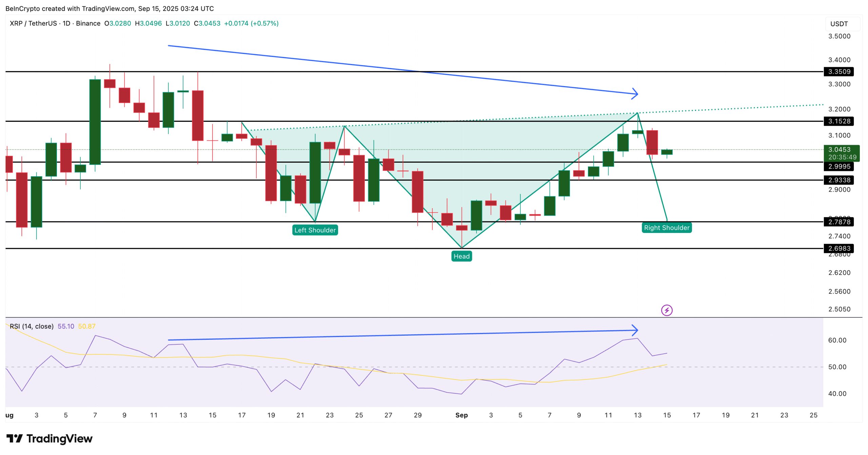Select the Left Shoulder label

tap(315, 230)
